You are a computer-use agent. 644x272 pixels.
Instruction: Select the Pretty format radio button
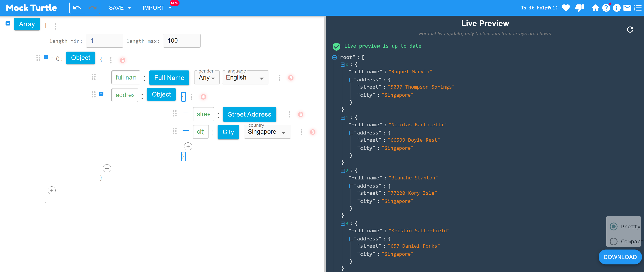click(614, 226)
